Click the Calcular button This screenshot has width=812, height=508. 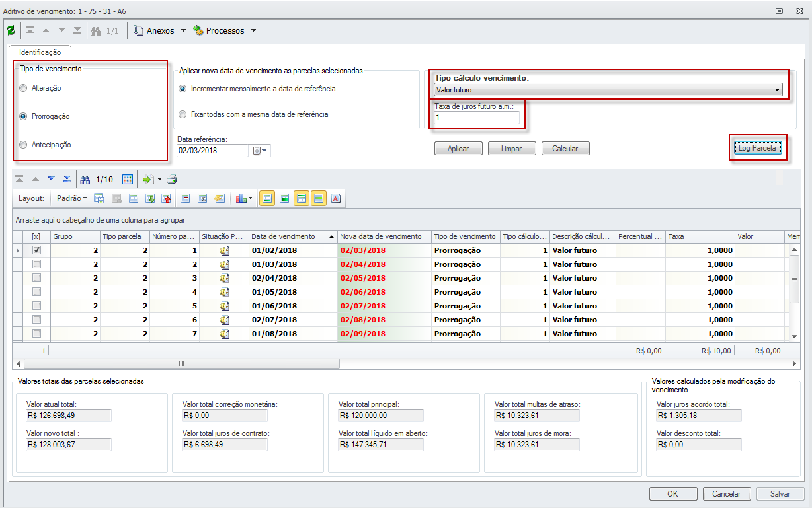[565, 149]
